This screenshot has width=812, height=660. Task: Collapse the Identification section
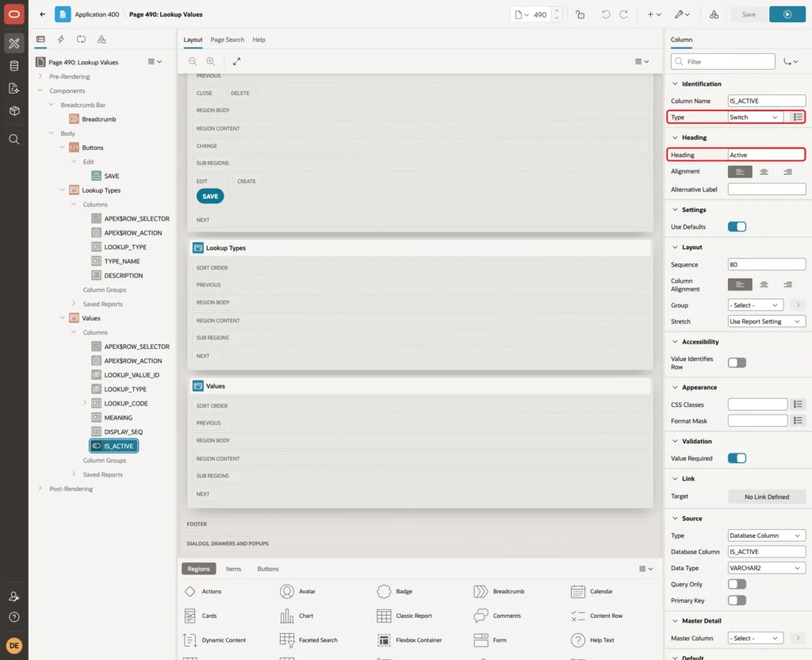pyautogui.click(x=675, y=83)
